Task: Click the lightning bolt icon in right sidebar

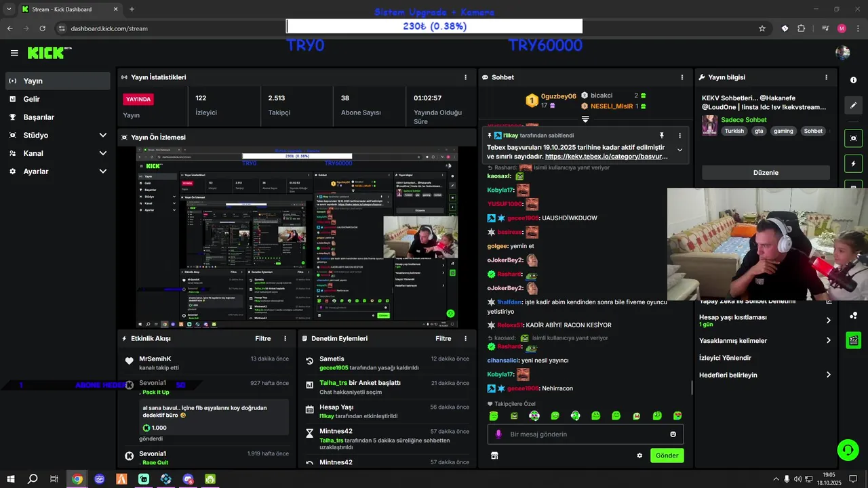Action: coord(853,164)
